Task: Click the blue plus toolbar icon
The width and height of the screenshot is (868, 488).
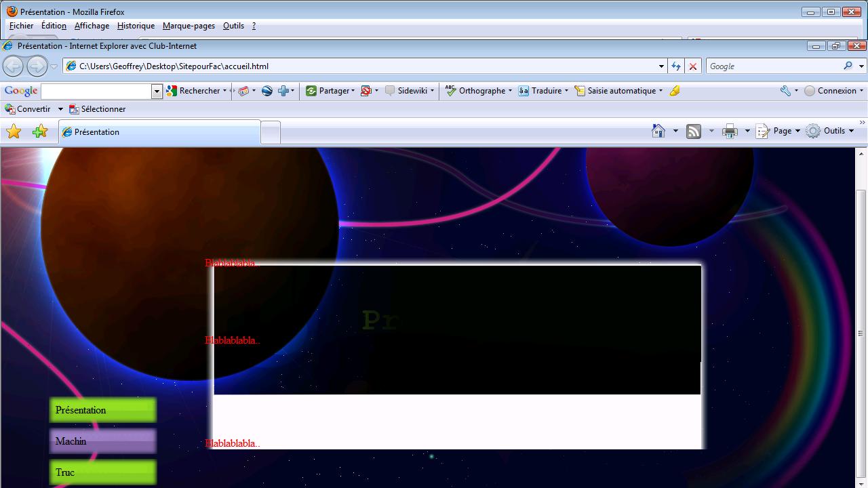Action: point(283,91)
